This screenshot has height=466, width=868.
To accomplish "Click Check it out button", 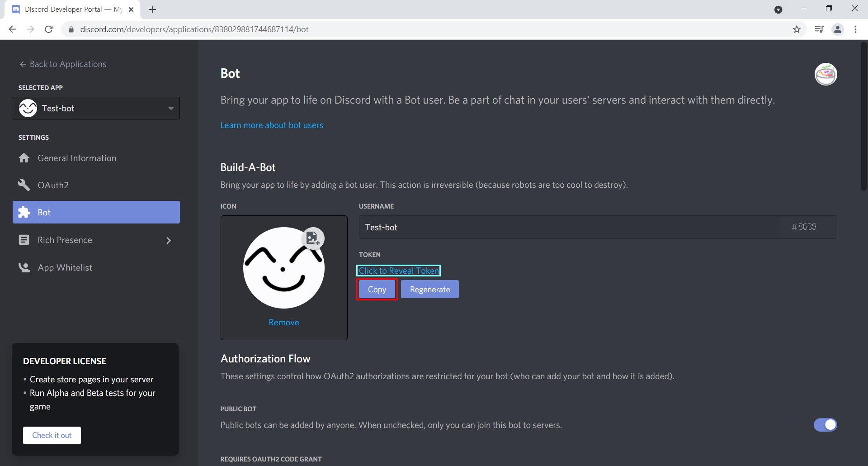I will [52, 435].
